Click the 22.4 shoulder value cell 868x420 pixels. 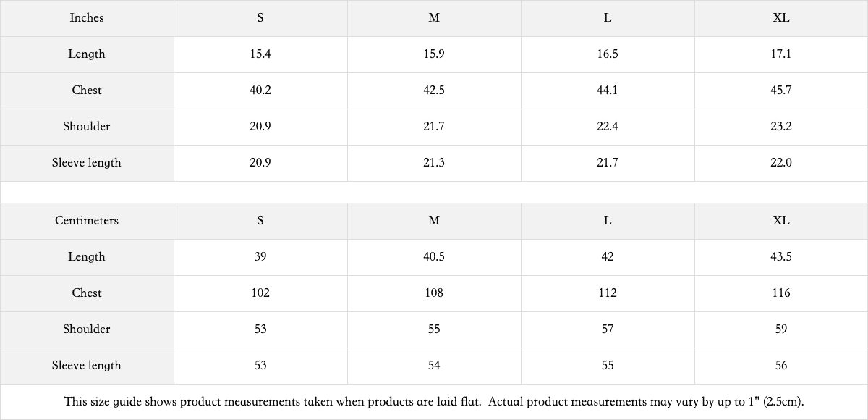click(608, 127)
